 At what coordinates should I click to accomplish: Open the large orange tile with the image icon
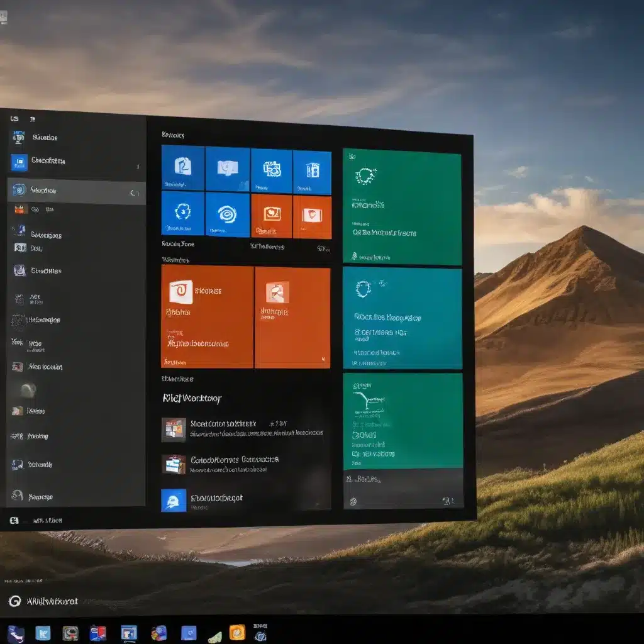pos(292,318)
